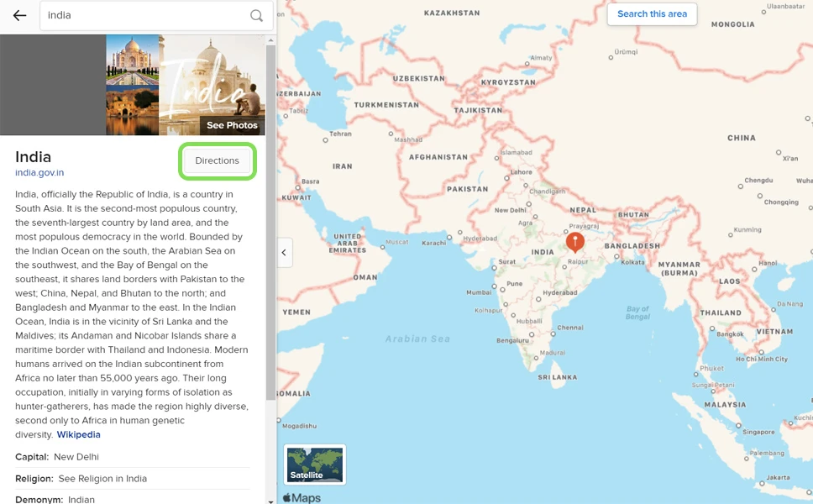Viewport: 813px width, 504px height.
Task: Click the New Delhi city marker
Action: 529,204
